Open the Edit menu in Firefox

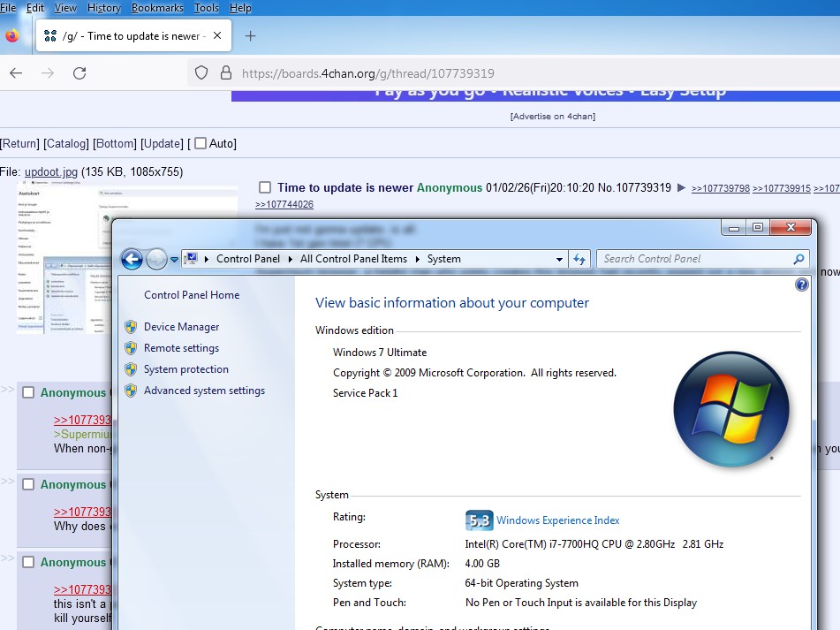(x=35, y=8)
